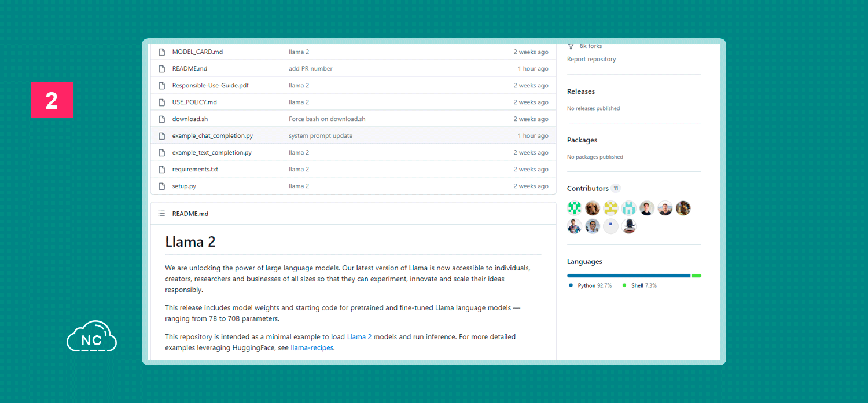The image size is (868, 403).
Task: Open the black top hat contributor avatar
Action: click(x=629, y=226)
